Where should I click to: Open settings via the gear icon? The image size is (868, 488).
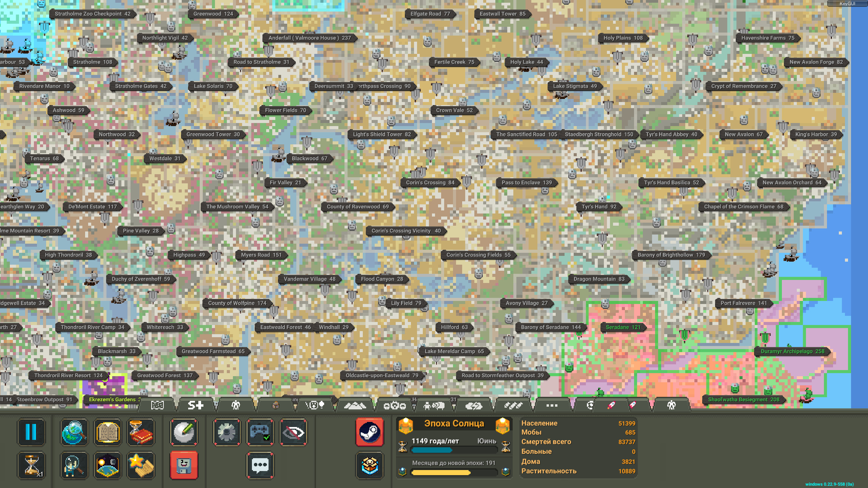(226, 432)
